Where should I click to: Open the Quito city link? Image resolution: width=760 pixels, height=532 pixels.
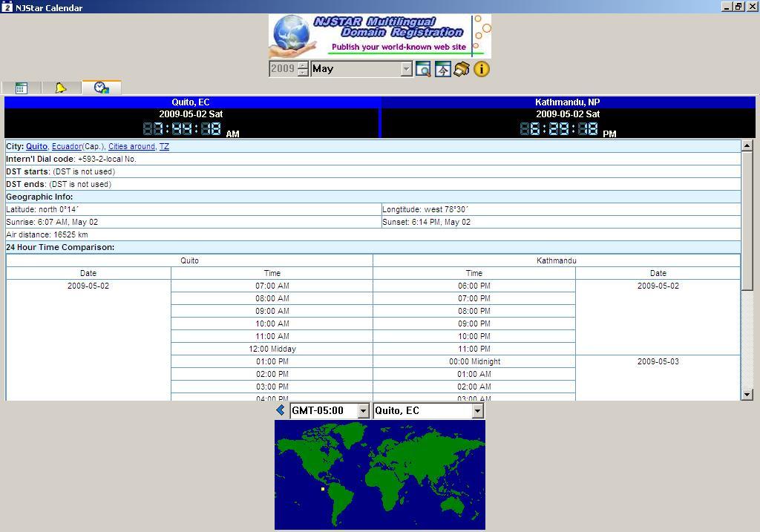[36, 147]
